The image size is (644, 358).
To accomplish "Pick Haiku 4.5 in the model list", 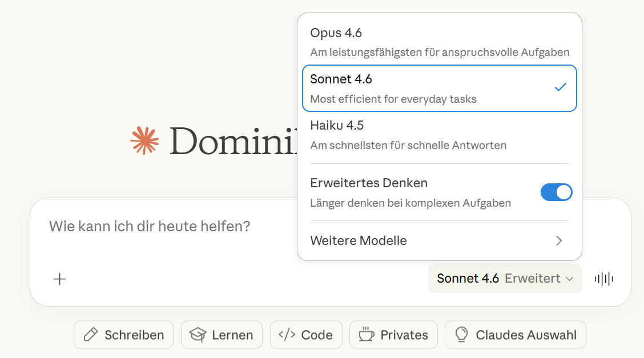I will (440, 135).
